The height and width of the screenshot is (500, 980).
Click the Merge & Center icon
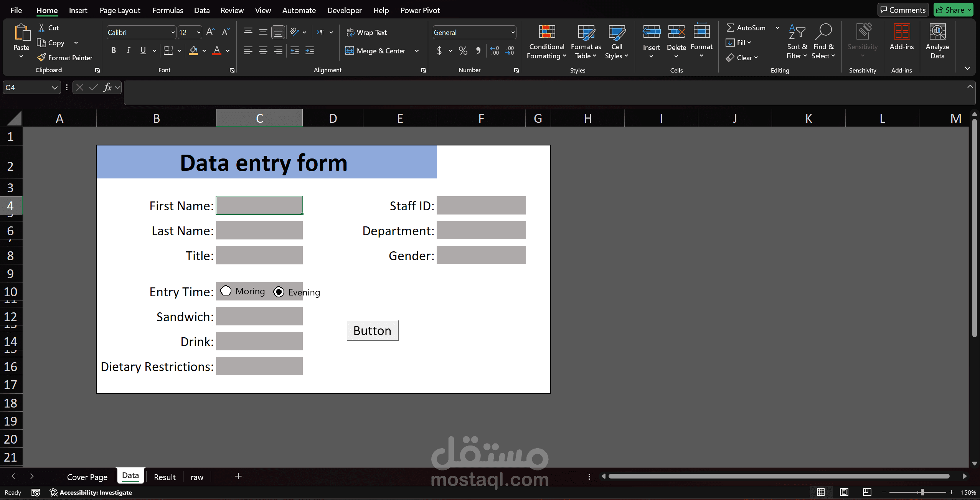tap(350, 51)
